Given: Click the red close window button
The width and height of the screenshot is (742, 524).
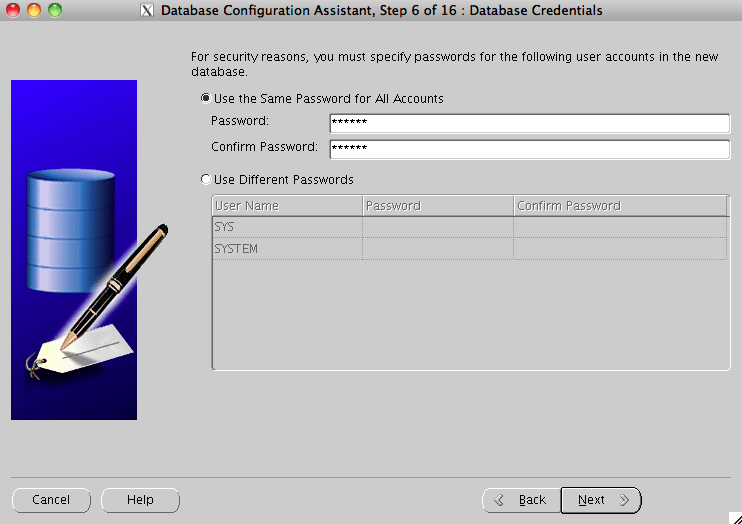Looking at the screenshot, I should coord(13,10).
